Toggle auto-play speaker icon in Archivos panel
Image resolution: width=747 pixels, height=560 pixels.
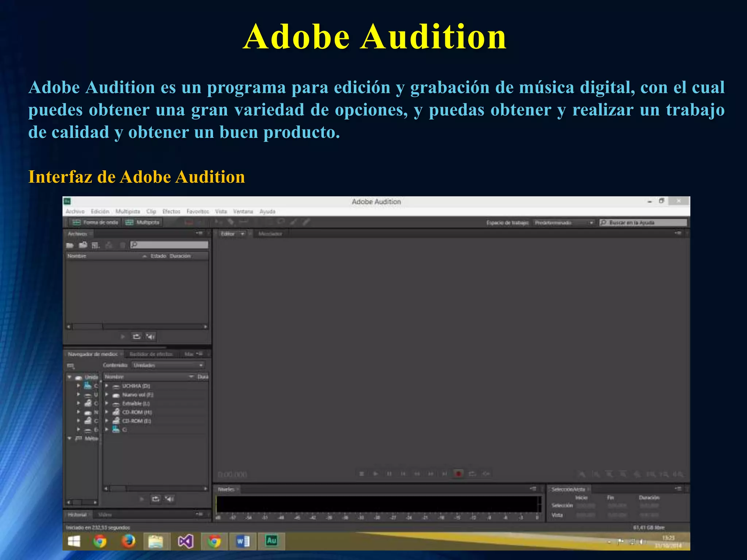(151, 337)
